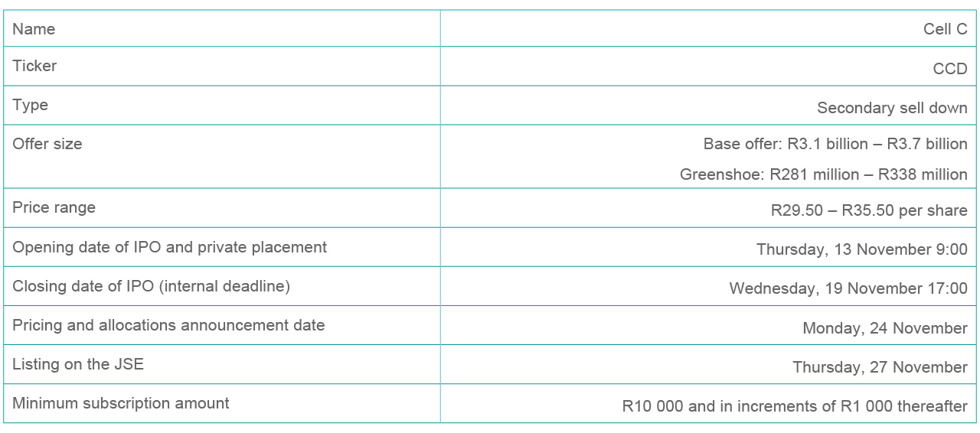
Task: Select the R29.50 – R35.50 per share value
Action: 869,210
